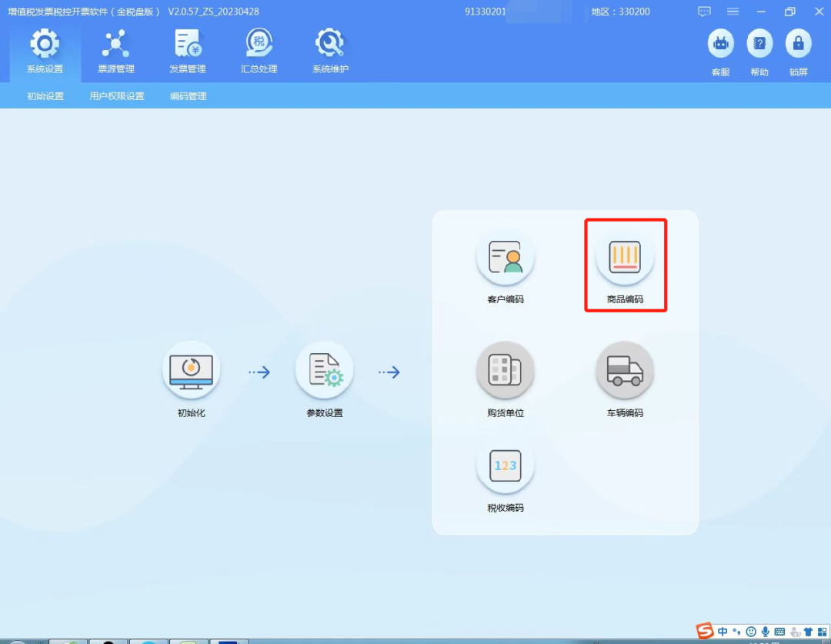The image size is (831, 644).
Task: Open the 初始设置 submenu
Action: [x=45, y=96]
